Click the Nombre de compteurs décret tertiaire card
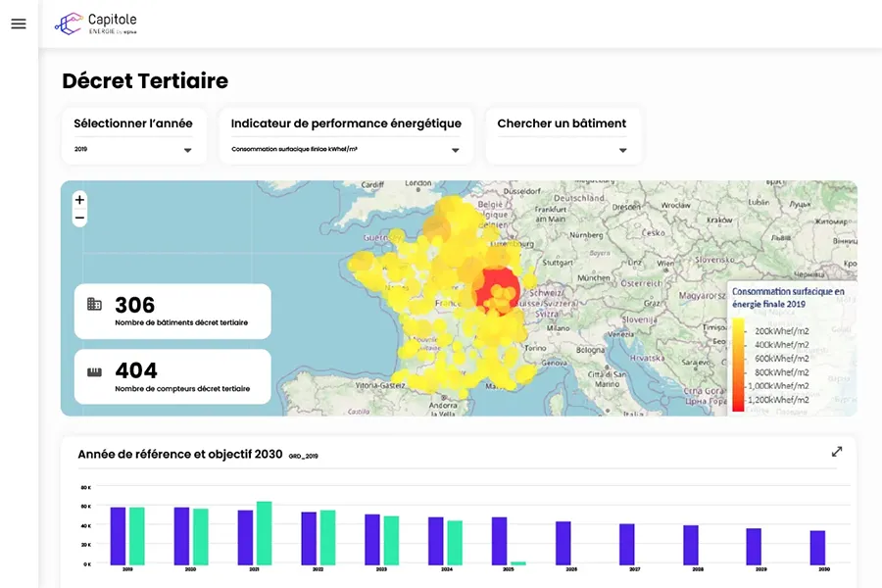The image size is (882, 588). click(172, 377)
